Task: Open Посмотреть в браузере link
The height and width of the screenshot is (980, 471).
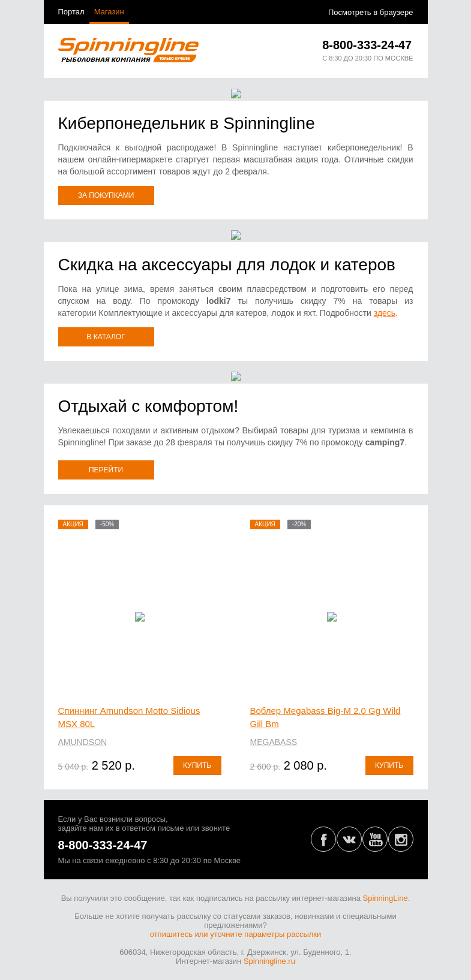Action: click(x=370, y=13)
